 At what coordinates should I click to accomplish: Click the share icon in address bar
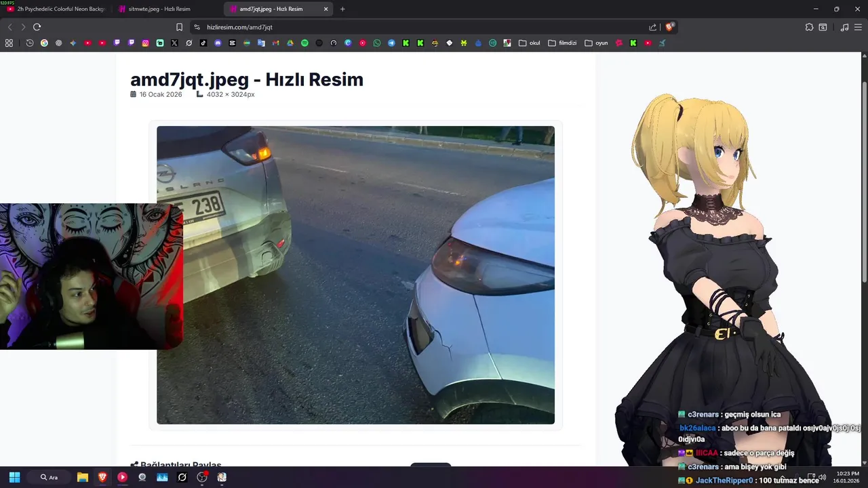[x=652, y=27]
